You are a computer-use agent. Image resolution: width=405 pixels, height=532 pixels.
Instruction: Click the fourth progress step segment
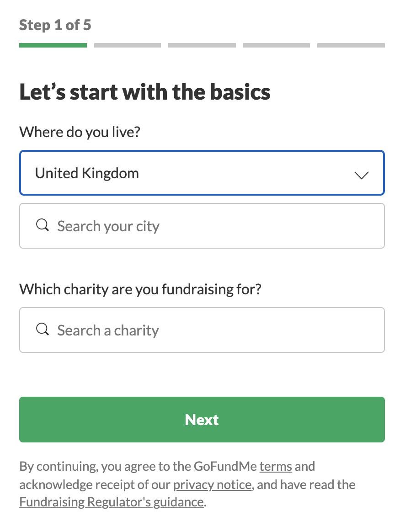277,45
